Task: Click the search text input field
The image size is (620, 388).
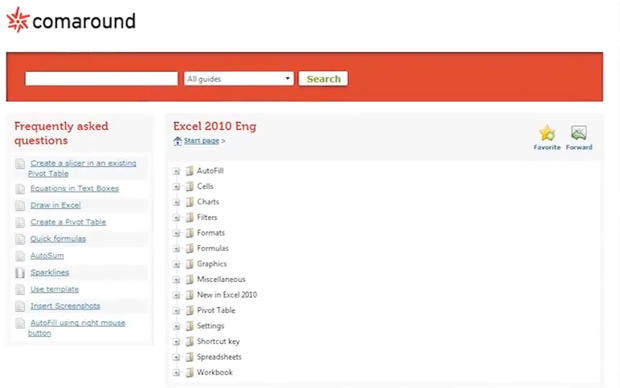Action: point(101,78)
